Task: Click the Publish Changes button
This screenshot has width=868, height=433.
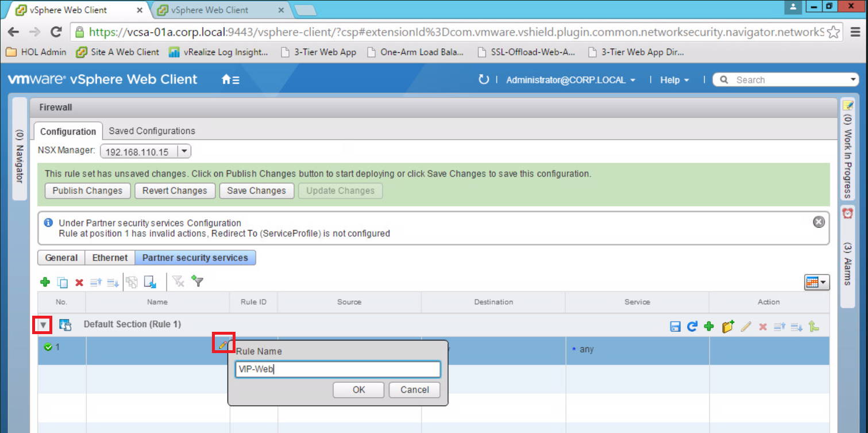Action: (87, 191)
